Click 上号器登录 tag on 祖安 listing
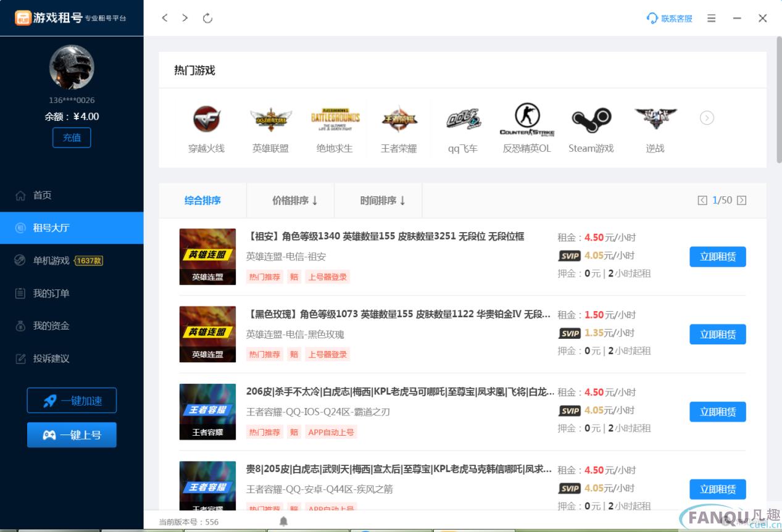 coord(328,277)
